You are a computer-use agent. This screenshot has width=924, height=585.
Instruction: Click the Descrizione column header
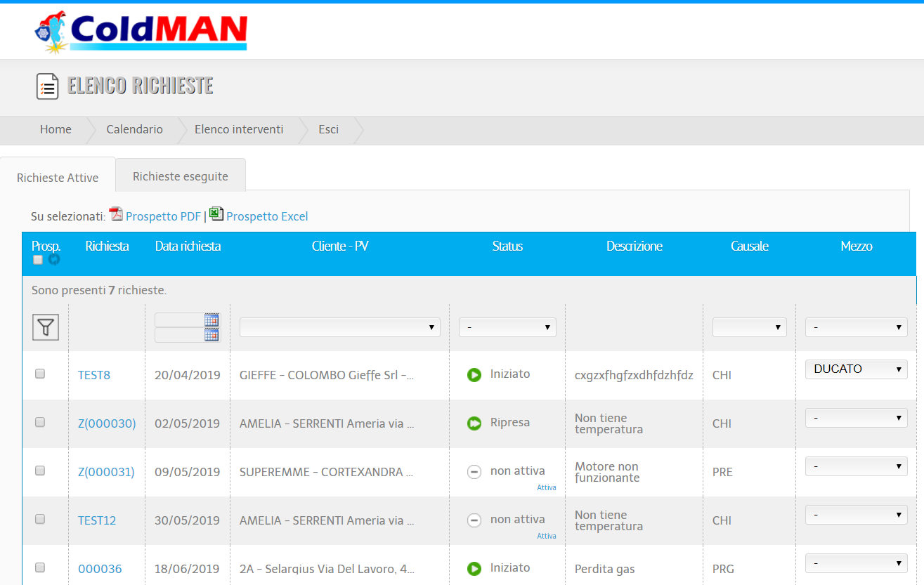pos(635,247)
